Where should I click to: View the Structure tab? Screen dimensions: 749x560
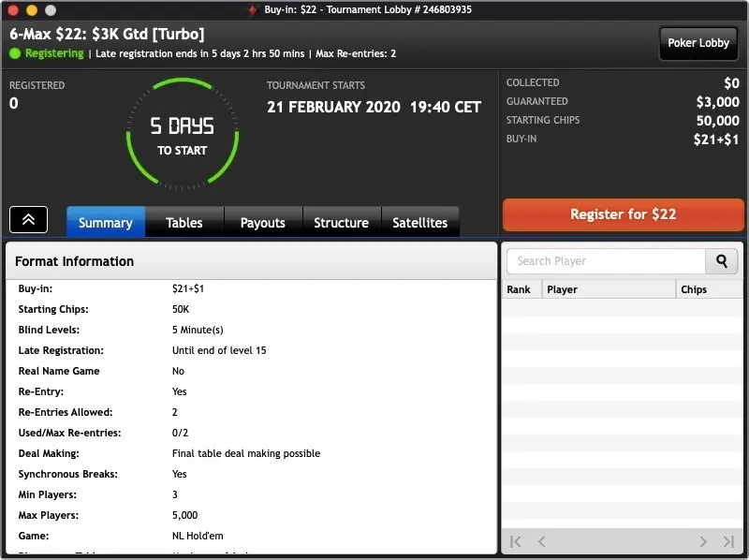click(x=341, y=223)
